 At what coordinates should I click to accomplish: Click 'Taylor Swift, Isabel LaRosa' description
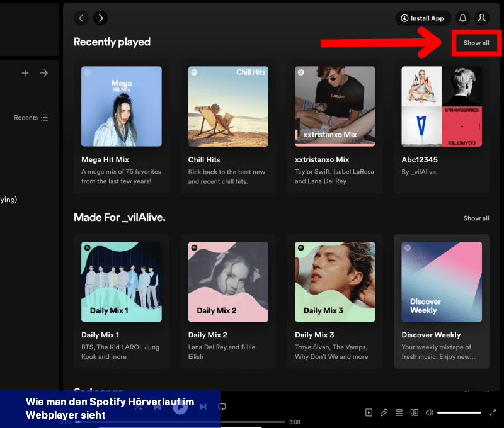point(335,172)
